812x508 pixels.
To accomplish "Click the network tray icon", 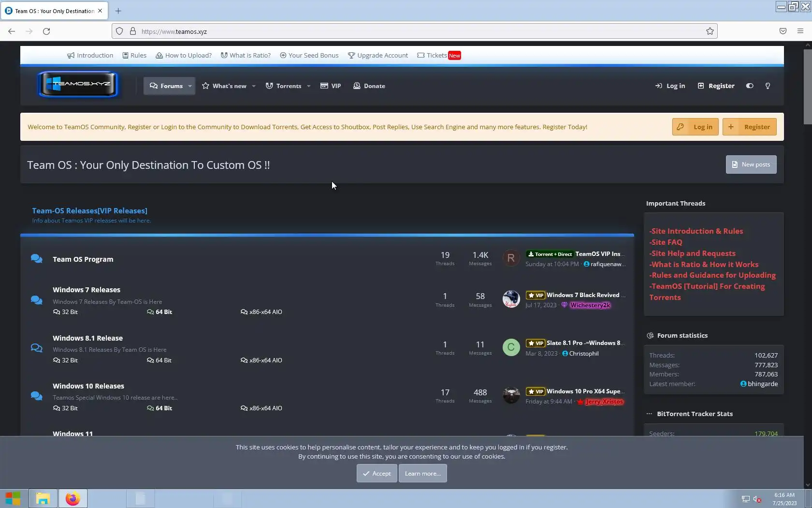I will (x=746, y=499).
